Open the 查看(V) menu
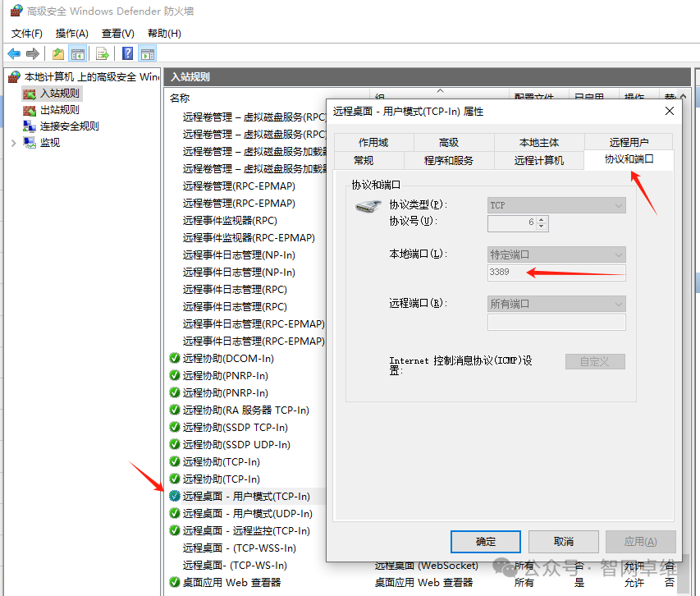The height and width of the screenshot is (596, 700). coord(118,34)
